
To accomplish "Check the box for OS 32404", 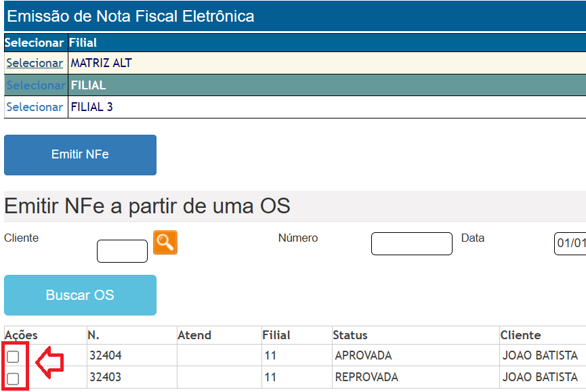I will 13,357.
